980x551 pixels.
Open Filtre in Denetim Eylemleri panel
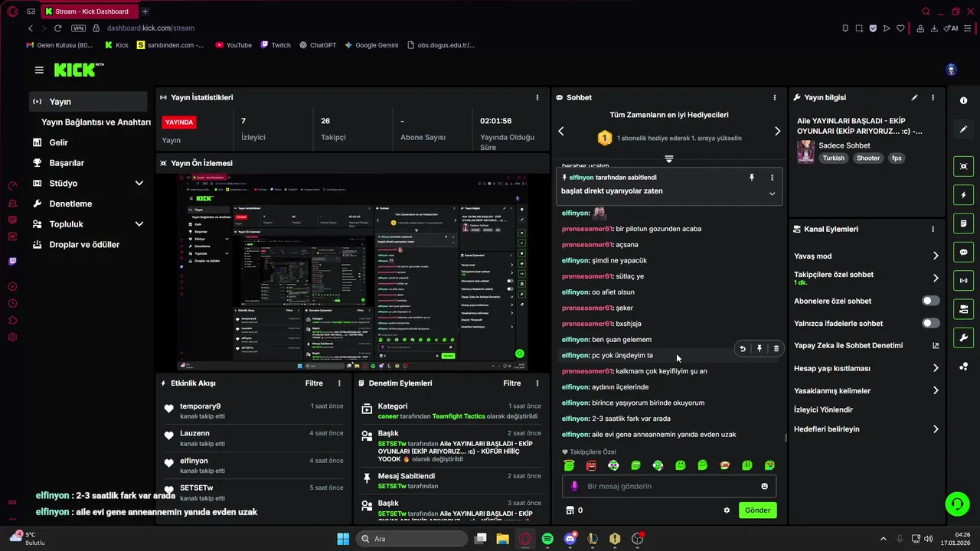coord(511,383)
